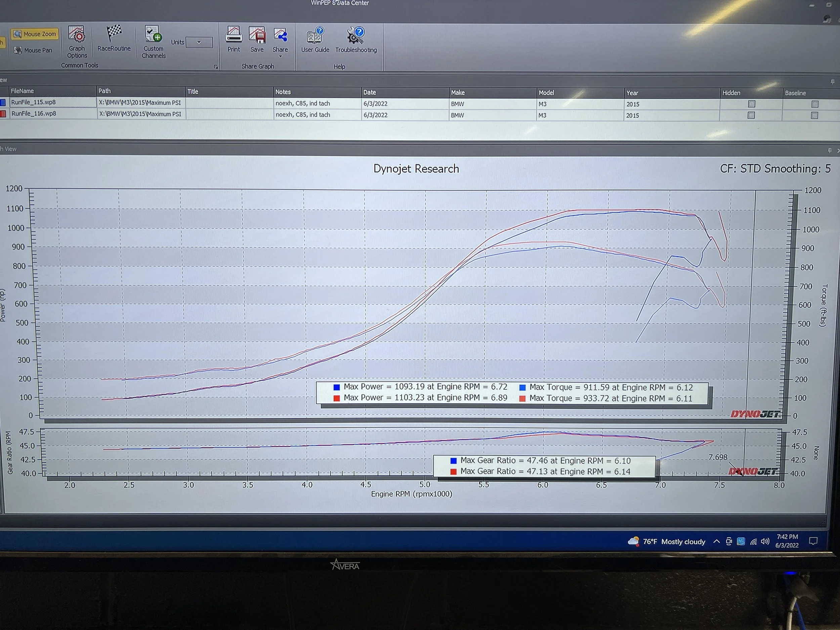Open the Common Tools dialog launcher
Screen dimensions: 840x630
[x=216, y=67]
